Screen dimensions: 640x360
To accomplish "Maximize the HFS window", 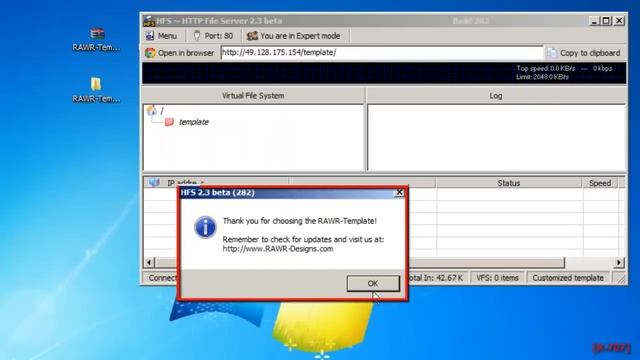I will click(x=607, y=20).
